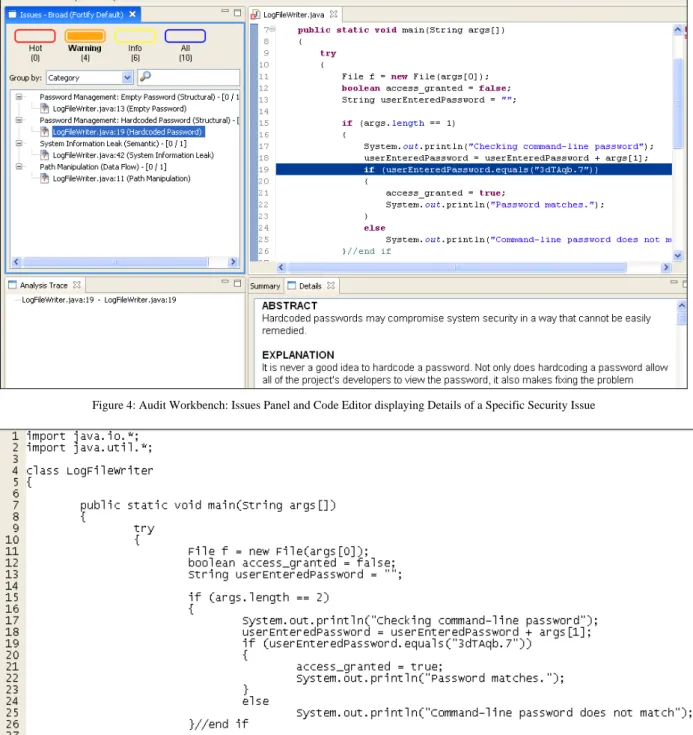Screen dimensions: 693x735
Task: Collapse the Empty Password category node
Action: point(19,97)
